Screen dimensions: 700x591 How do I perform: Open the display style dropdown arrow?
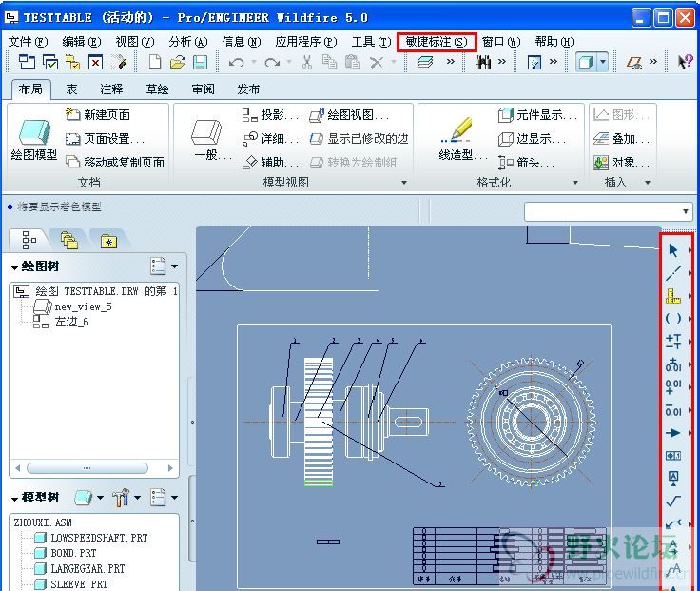coord(603,62)
